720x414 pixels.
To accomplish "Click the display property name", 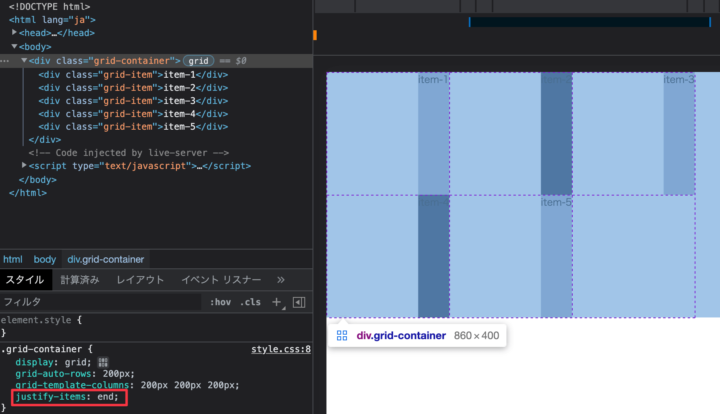I will pyautogui.click(x=34, y=362).
